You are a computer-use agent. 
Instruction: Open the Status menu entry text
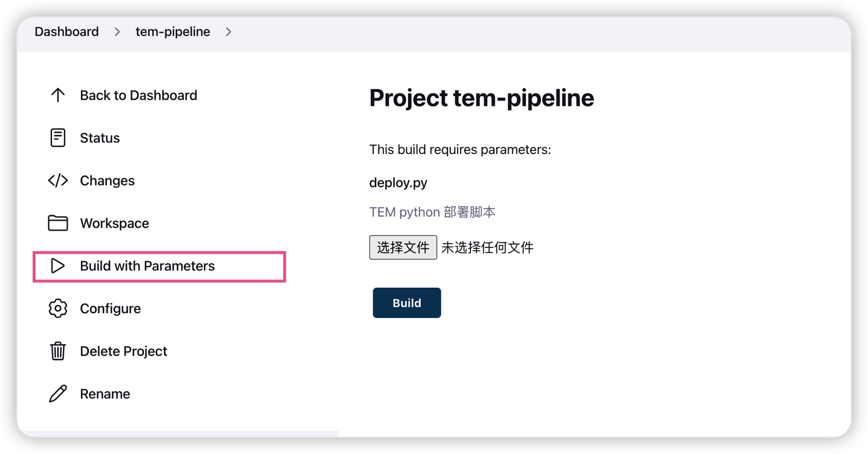[100, 138]
